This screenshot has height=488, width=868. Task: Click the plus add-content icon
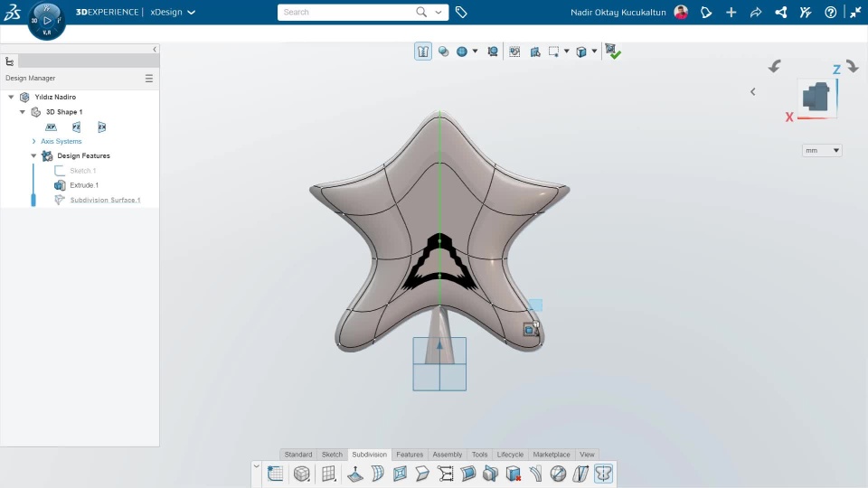(731, 12)
